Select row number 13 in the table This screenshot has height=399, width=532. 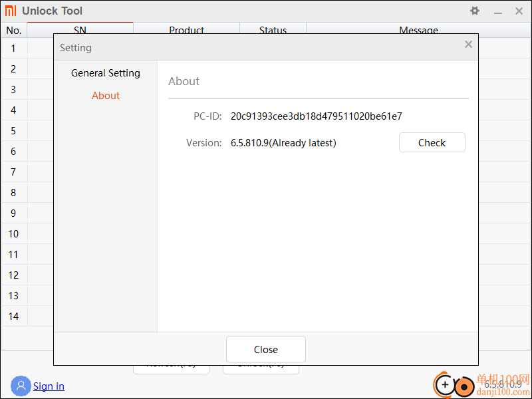click(13, 295)
